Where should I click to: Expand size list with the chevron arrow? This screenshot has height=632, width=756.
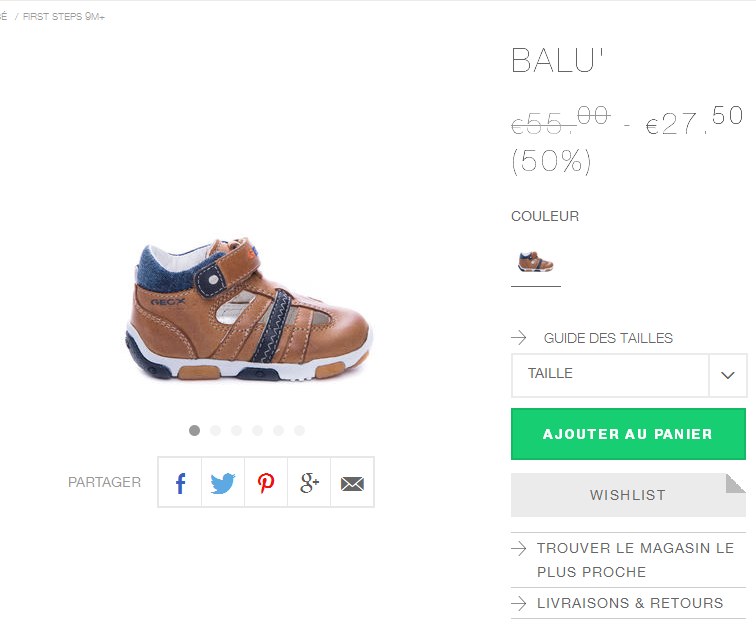tap(728, 375)
